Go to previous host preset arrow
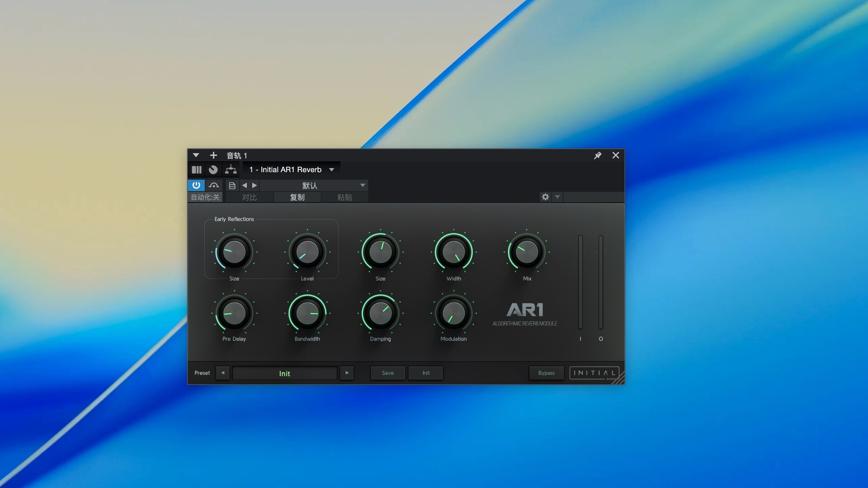The height and width of the screenshot is (488, 868). 245,185
